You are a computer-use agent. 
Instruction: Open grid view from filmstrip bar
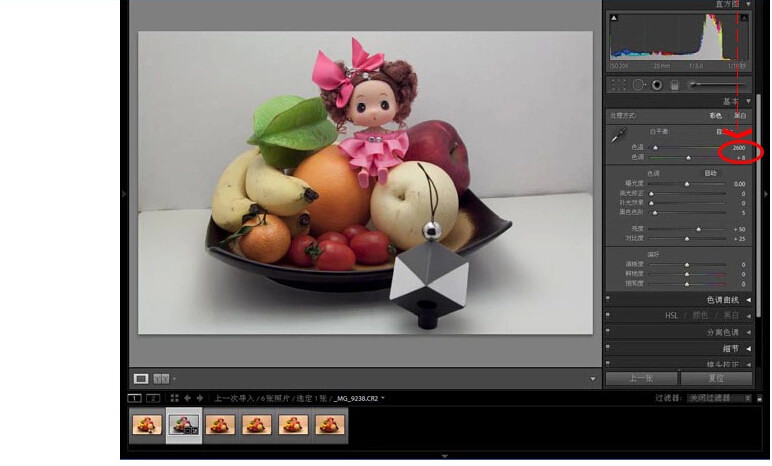click(174, 398)
